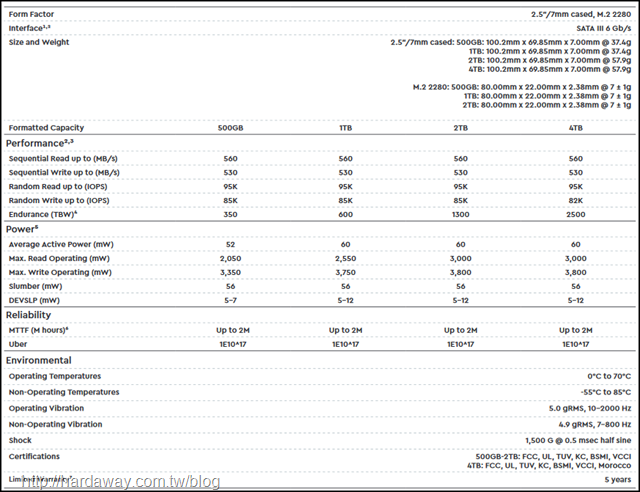640x492 pixels.
Task: Click the 'Size and Weight' label
Action: click(x=39, y=42)
